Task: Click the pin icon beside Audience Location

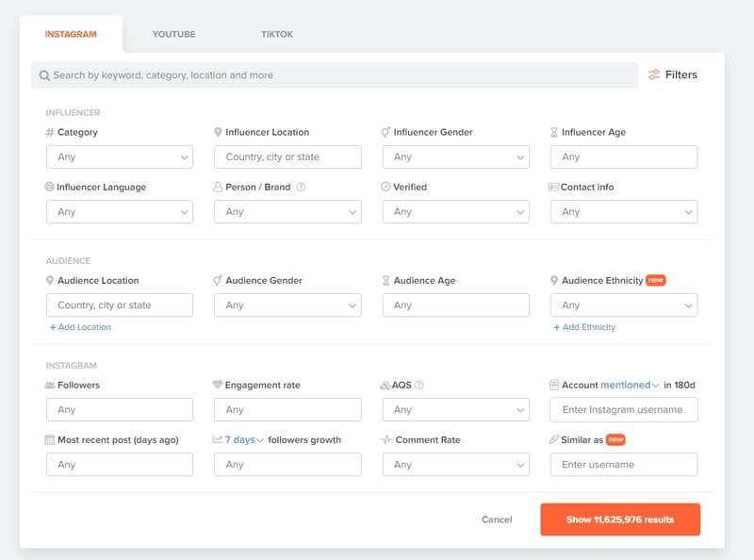Action: 50,281
